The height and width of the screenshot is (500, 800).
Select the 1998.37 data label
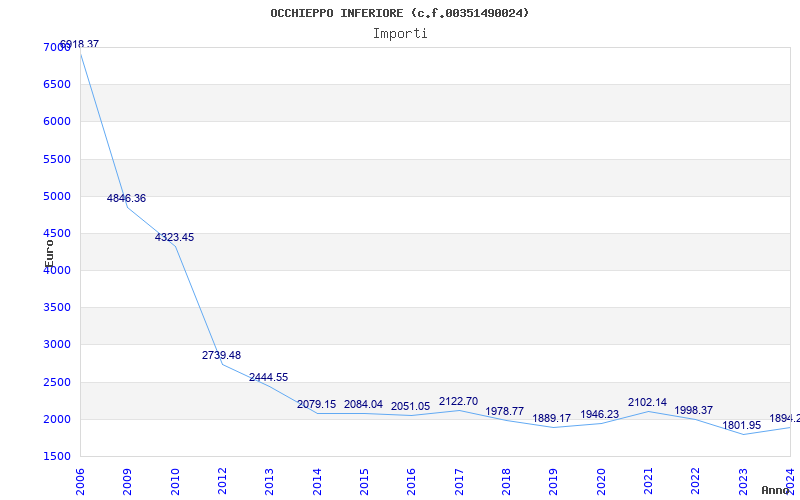[694, 410]
